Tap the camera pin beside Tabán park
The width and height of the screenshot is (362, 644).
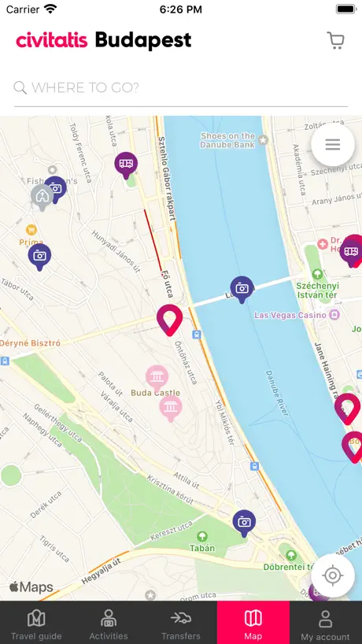click(x=244, y=524)
